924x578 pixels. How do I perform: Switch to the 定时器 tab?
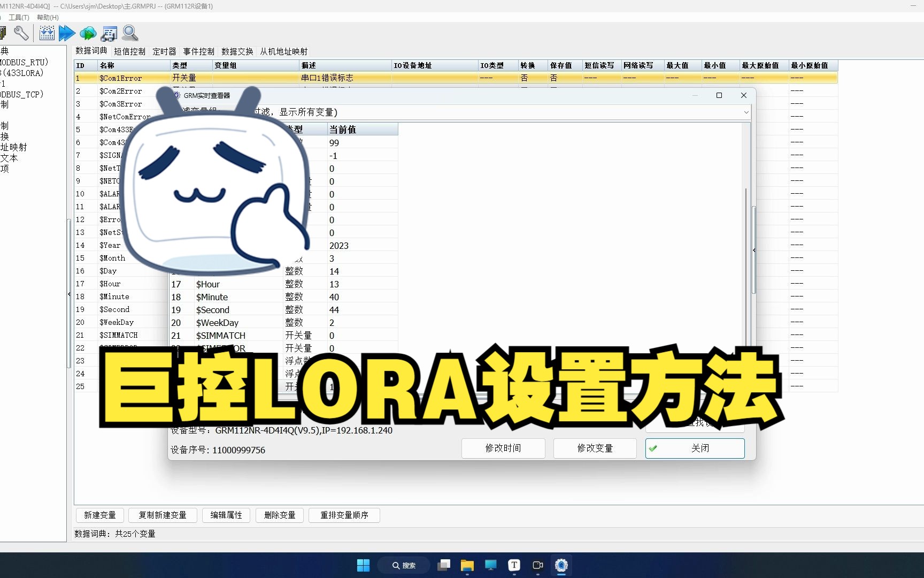coord(164,51)
